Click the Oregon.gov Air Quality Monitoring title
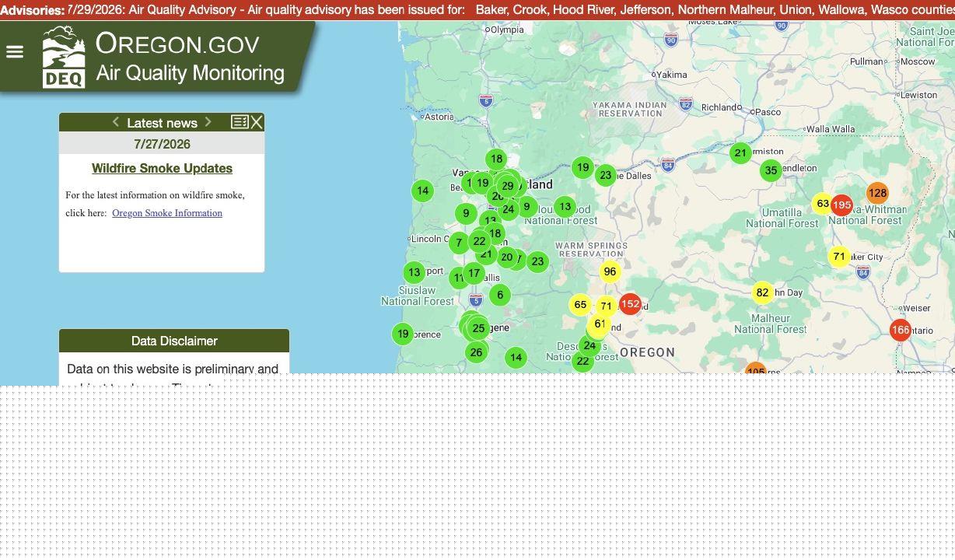The image size is (955, 560). [x=190, y=58]
